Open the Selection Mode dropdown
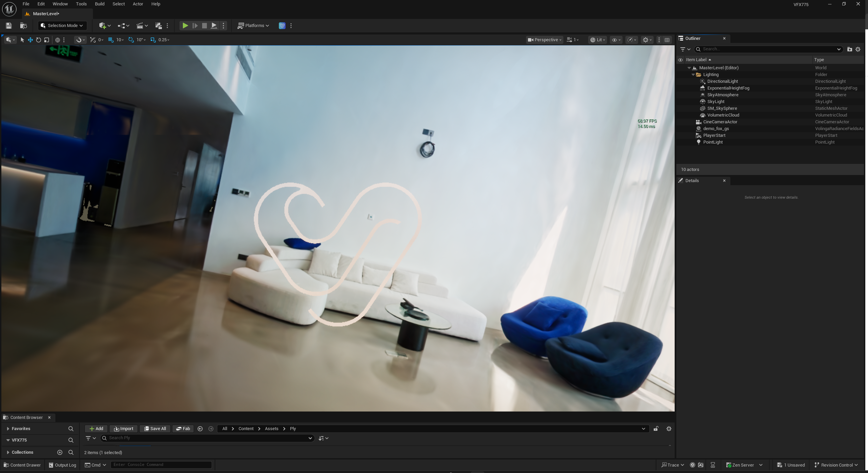868x473 pixels. 63,25
